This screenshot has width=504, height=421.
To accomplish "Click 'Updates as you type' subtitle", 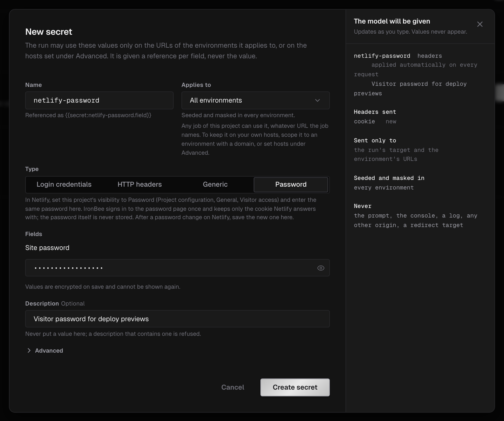I will click(410, 32).
